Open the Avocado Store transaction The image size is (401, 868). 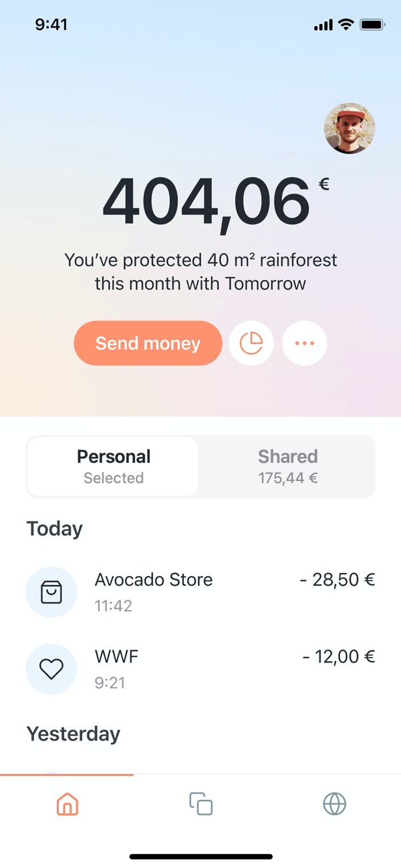pos(200,592)
